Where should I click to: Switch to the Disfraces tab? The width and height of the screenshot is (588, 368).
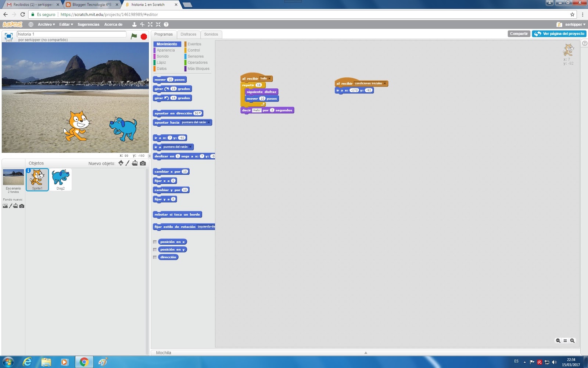tap(189, 34)
